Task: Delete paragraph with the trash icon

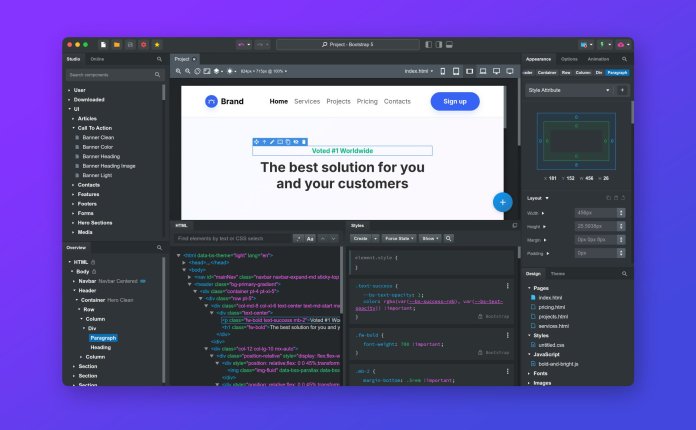Action: [304, 142]
